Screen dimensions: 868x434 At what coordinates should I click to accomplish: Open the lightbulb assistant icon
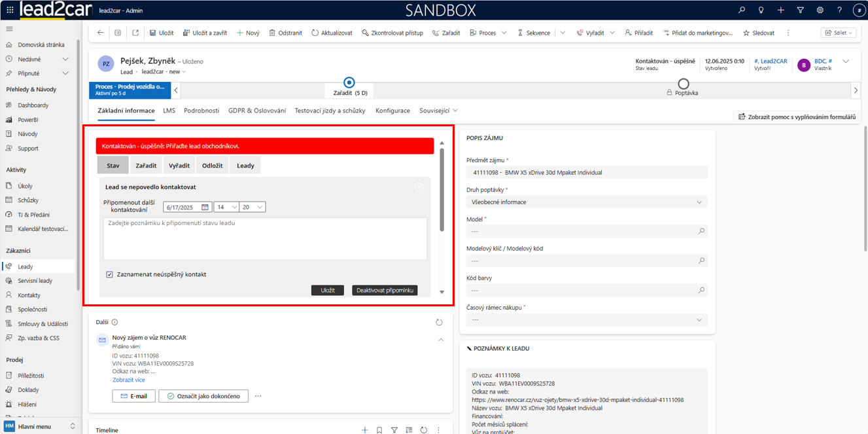click(761, 10)
